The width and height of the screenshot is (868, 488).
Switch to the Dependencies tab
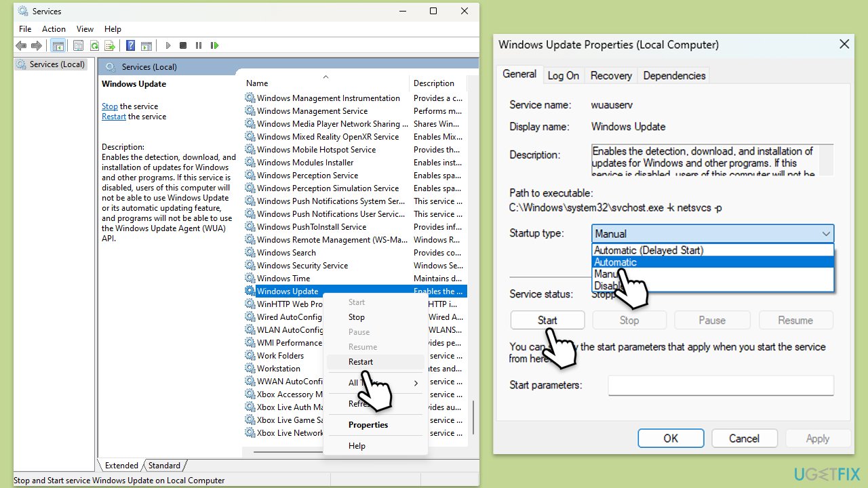(674, 76)
